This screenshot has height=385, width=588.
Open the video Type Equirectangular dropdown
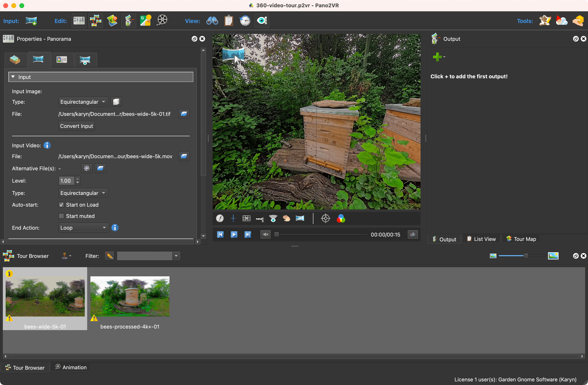coord(83,193)
